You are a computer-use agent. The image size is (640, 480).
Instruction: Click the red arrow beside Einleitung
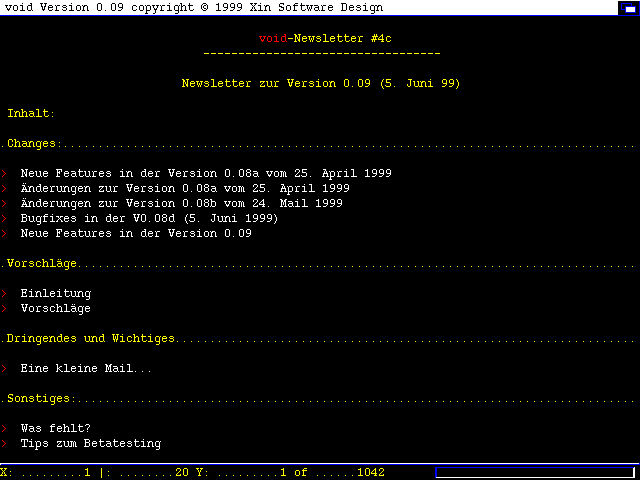(5, 293)
